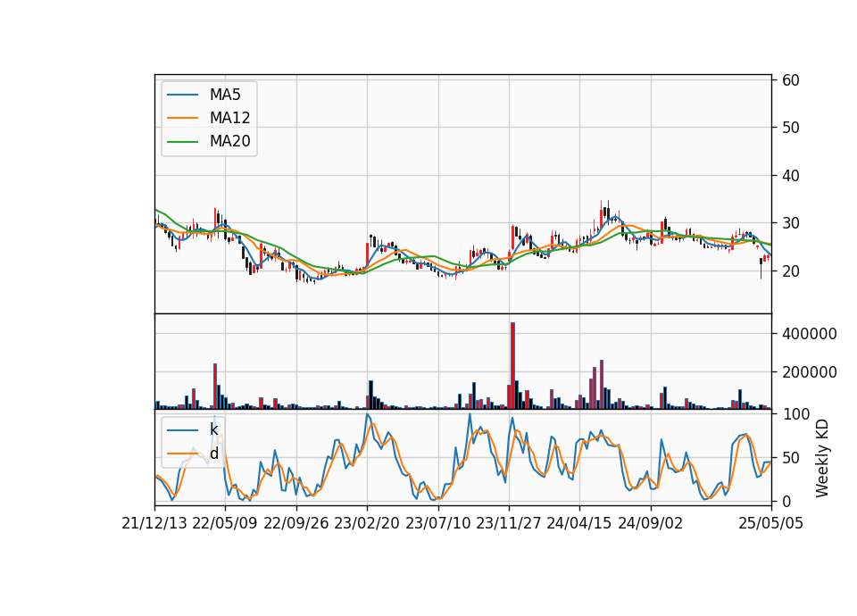Click the price axis value 20
The width and height of the screenshot is (857, 616).
click(791, 271)
